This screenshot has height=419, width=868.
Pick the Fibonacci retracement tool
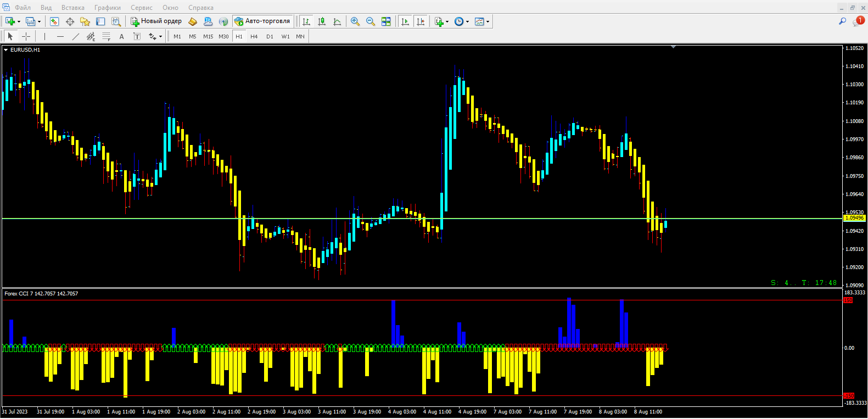[106, 36]
